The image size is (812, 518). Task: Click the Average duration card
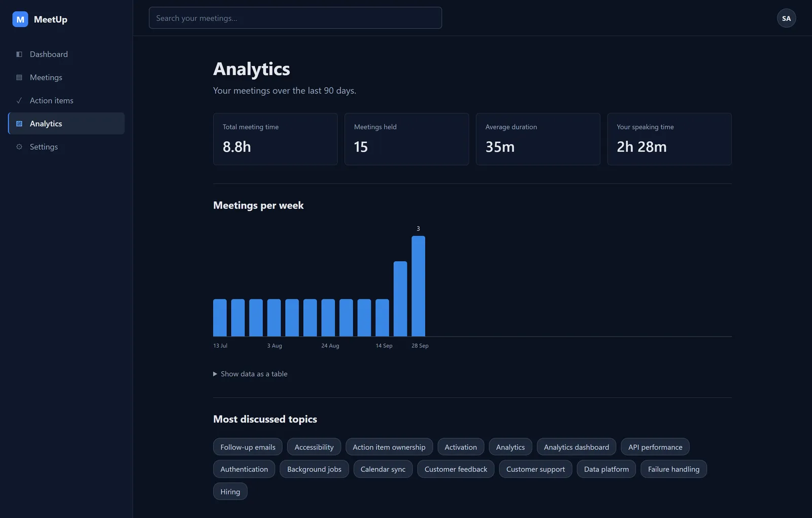538,139
